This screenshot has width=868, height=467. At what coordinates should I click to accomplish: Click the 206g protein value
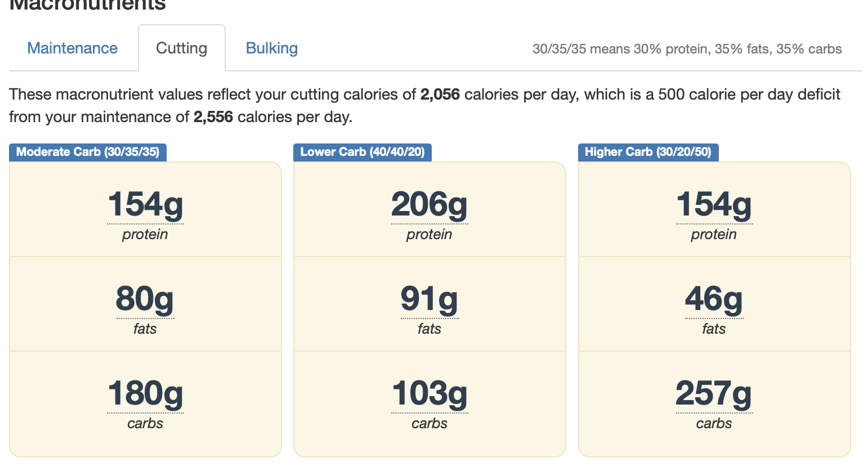click(x=429, y=204)
